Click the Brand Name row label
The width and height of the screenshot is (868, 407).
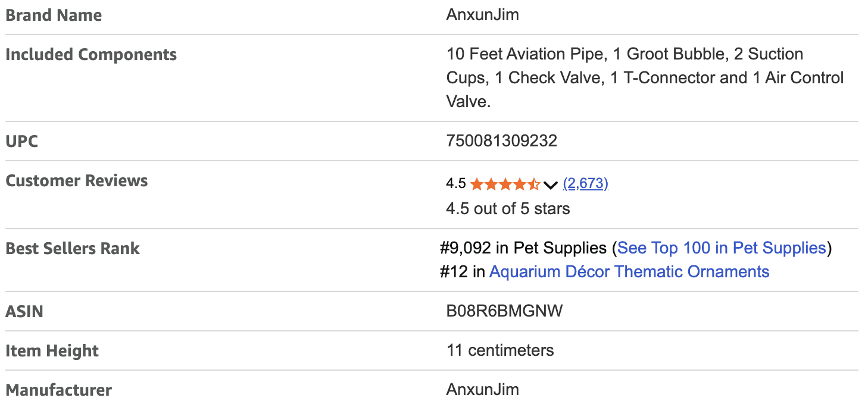tap(54, 15)
